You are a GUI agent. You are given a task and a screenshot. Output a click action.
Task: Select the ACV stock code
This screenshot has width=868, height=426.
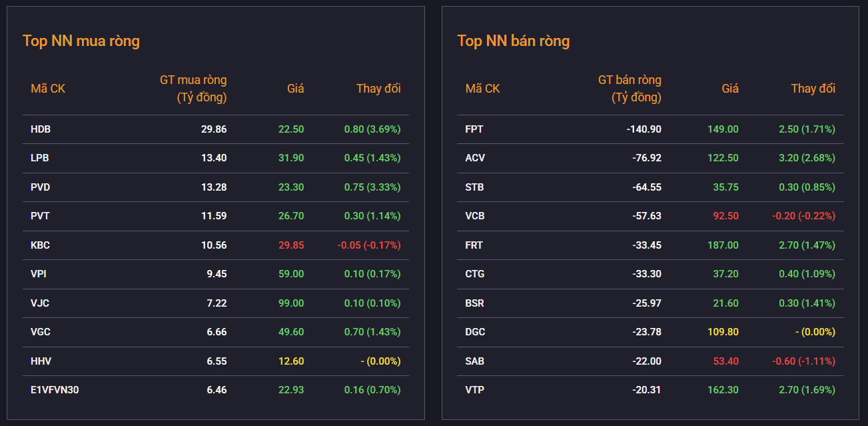point(475,158)
